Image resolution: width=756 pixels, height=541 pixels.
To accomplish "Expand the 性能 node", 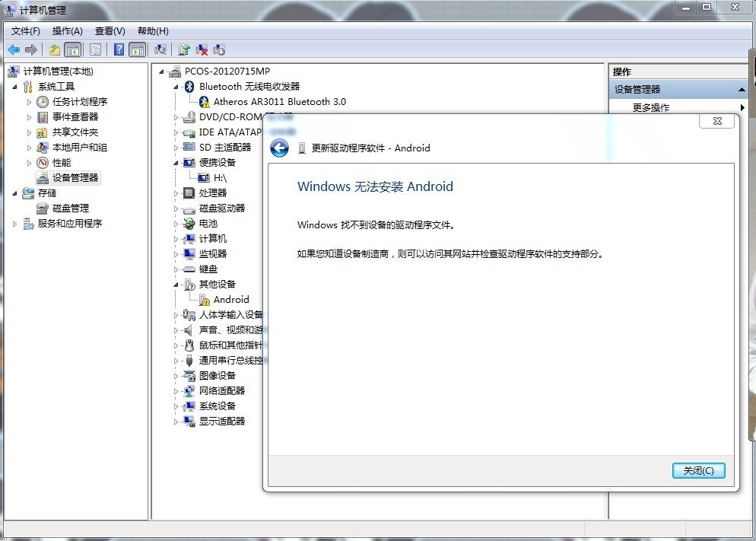I will [29, 163].
